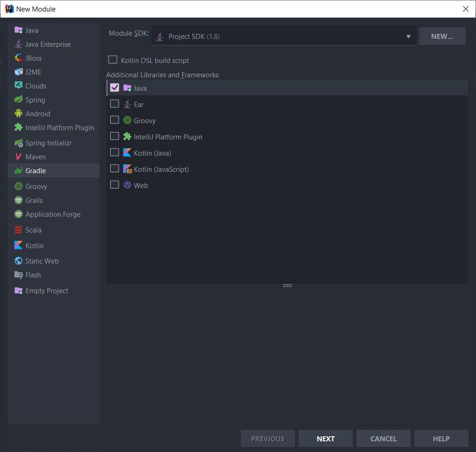This screenshot has width=476, height=452.
Task: Enable the Groovy framework checkbox
Action: 114,120
